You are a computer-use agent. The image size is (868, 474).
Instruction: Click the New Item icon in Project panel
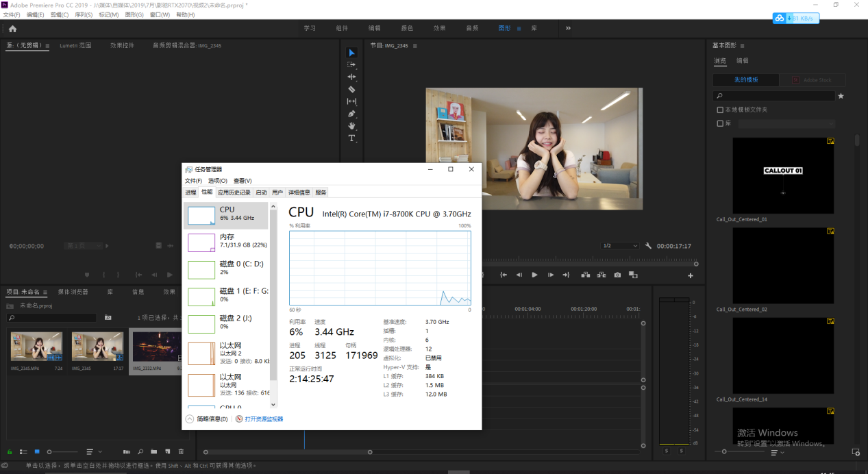167,452
